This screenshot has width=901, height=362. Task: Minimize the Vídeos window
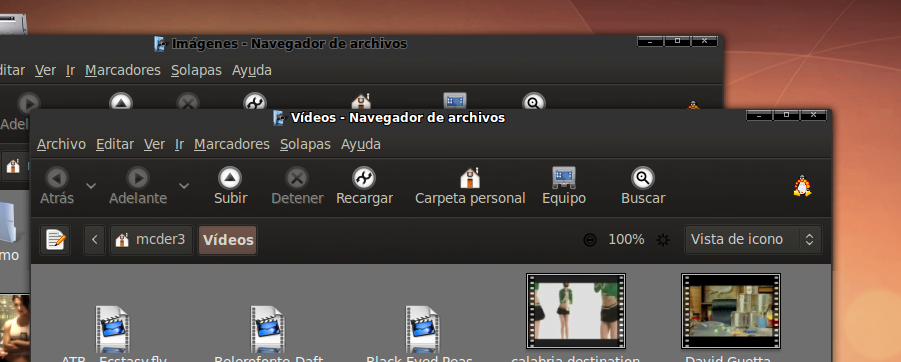tap(759, 115)
